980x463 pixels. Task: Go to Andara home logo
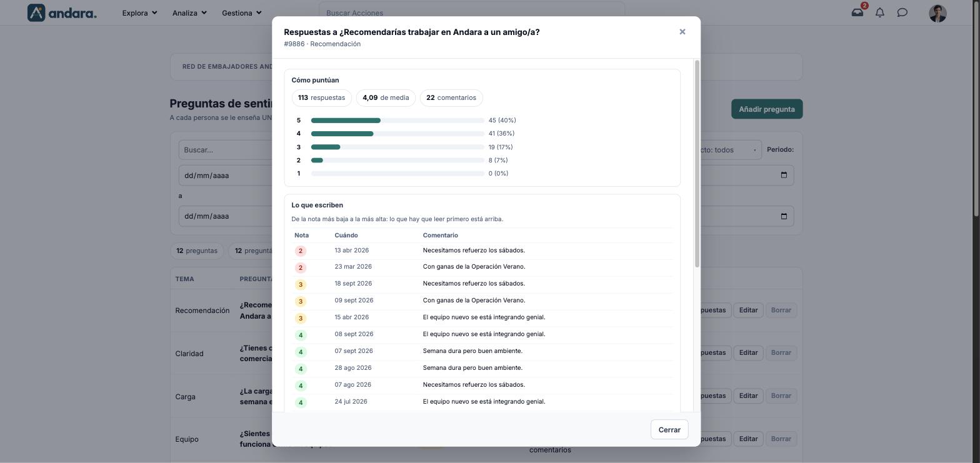tap(62, 12)
